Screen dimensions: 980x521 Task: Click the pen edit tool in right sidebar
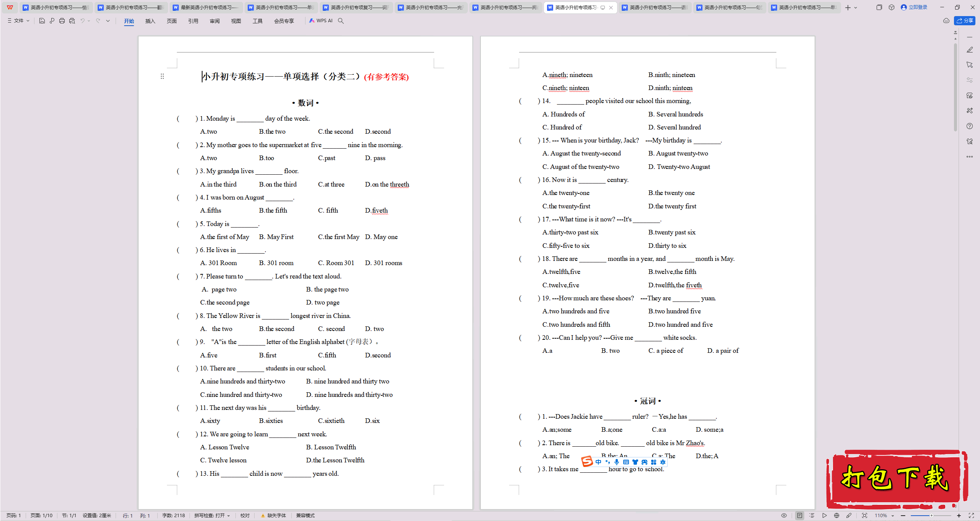click(970, 50)
